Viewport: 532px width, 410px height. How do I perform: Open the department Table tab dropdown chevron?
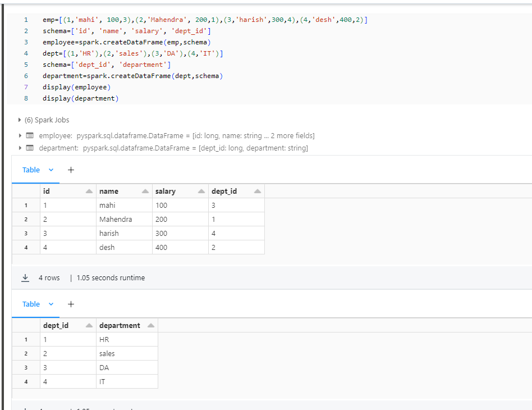[x=51, y=304]
